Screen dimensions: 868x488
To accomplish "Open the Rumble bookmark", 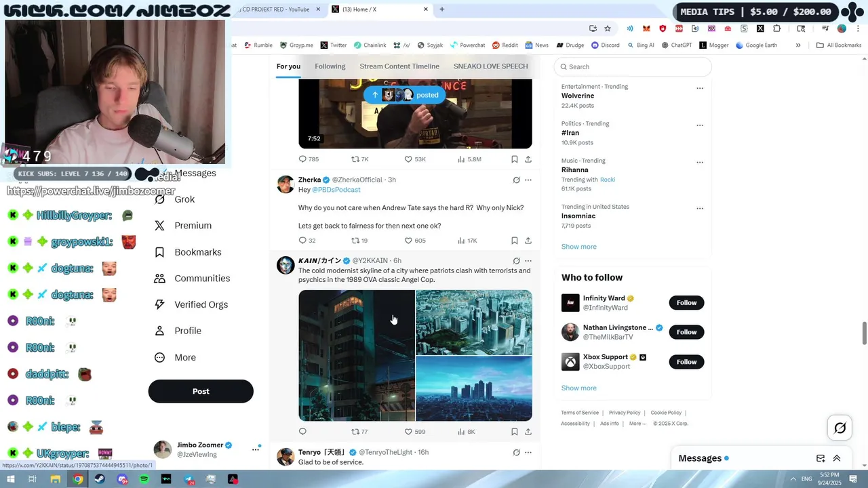I will 258,45.
